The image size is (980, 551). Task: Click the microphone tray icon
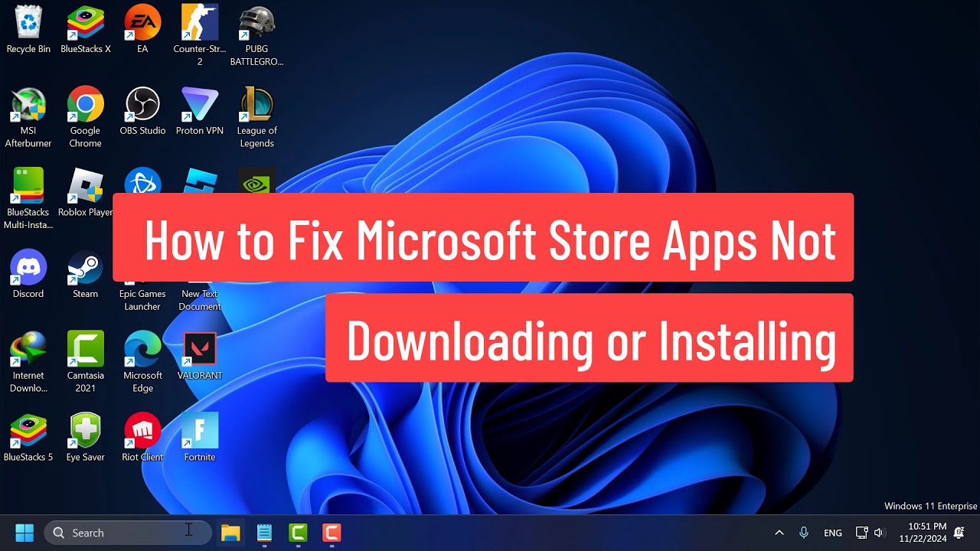(x=804, y=533)
